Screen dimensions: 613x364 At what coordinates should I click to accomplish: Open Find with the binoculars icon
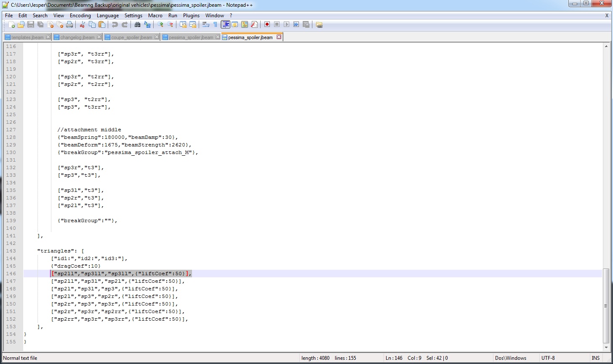click(137, 24)
